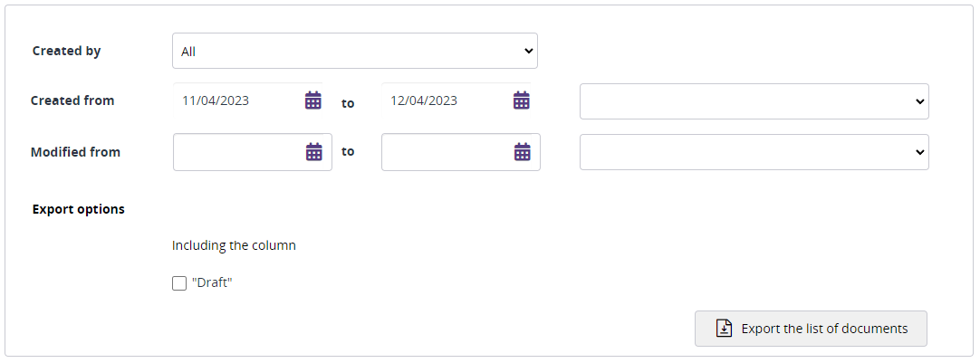Viewport: 980px width, 363px height.
Task: Export the list of documents
Action: [811, 329]
